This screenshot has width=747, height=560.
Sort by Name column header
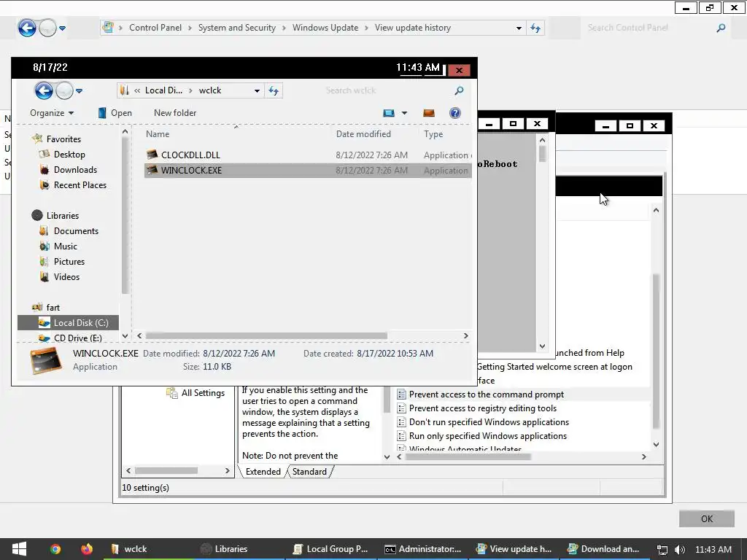coord(158,134)
